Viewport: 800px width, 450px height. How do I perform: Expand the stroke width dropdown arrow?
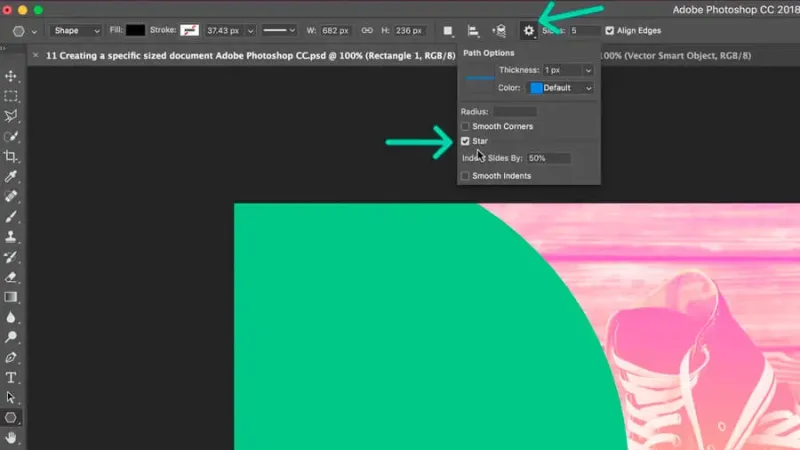click(251, 31)
